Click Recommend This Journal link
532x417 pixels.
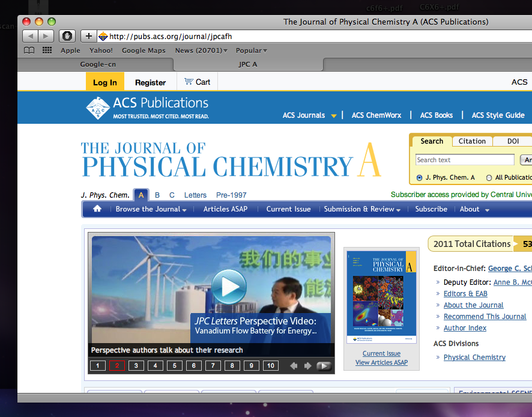[485, 317]
